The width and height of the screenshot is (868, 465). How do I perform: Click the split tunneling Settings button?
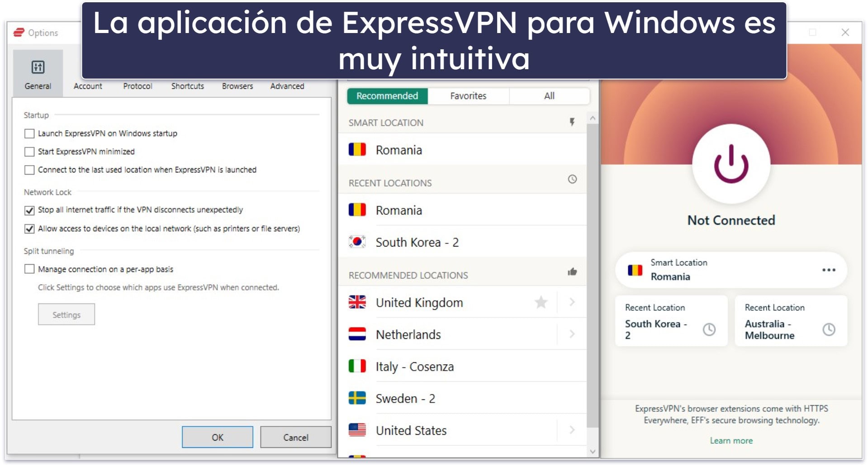(66, 314)
